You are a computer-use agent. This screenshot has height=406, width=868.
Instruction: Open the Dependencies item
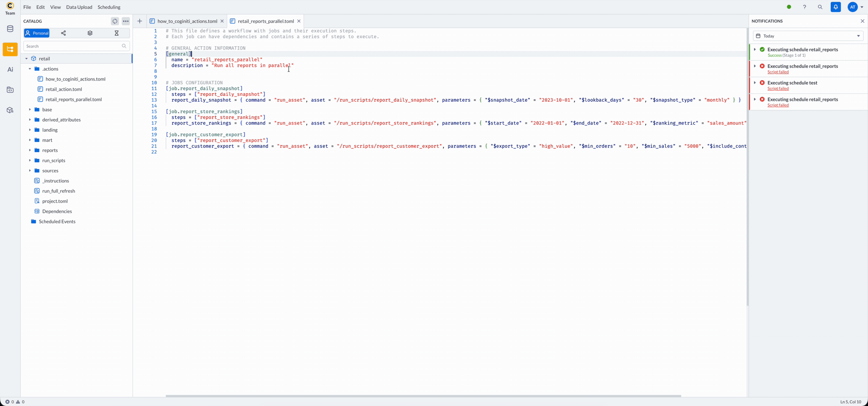point(57,211)
